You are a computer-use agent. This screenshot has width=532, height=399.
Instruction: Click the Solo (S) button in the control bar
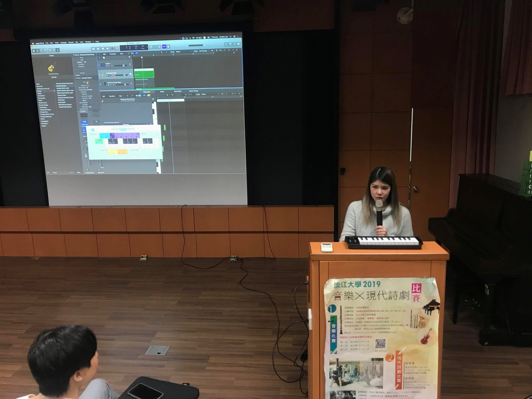(x=159, y=47)
